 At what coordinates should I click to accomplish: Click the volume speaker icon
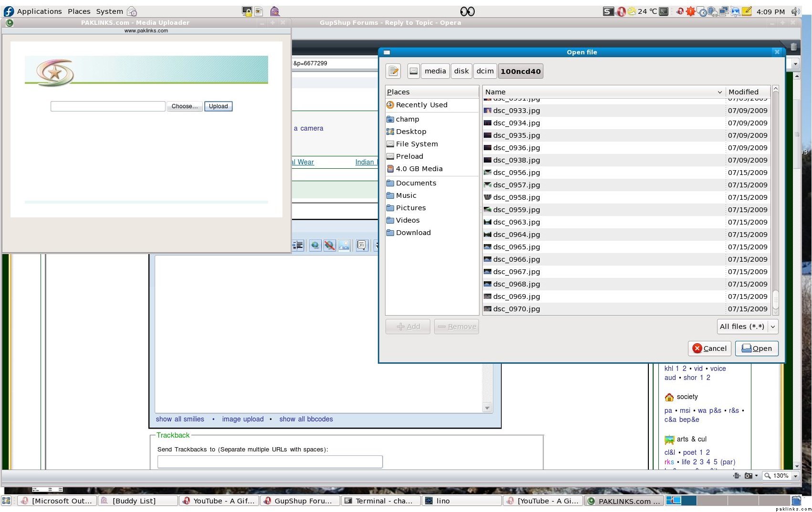(x=795, y=11)
